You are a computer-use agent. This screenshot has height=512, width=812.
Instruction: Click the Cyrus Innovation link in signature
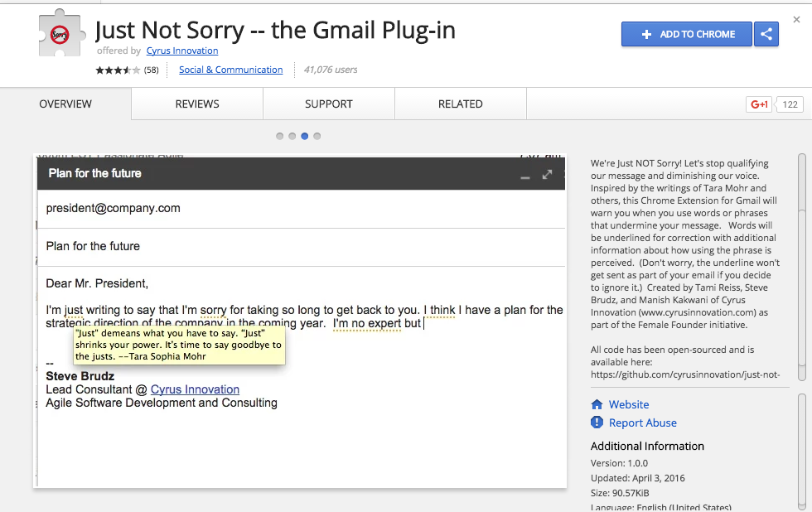tap(195, 390)
